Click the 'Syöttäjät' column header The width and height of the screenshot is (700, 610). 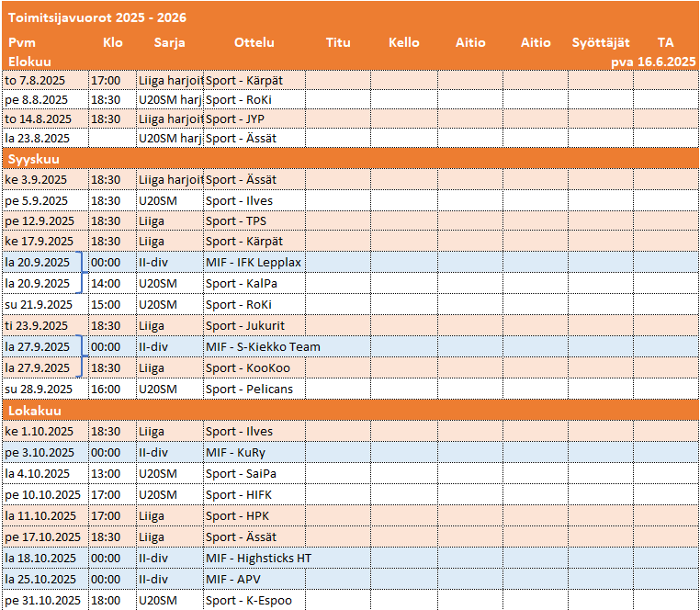click(x=601, y=42)
